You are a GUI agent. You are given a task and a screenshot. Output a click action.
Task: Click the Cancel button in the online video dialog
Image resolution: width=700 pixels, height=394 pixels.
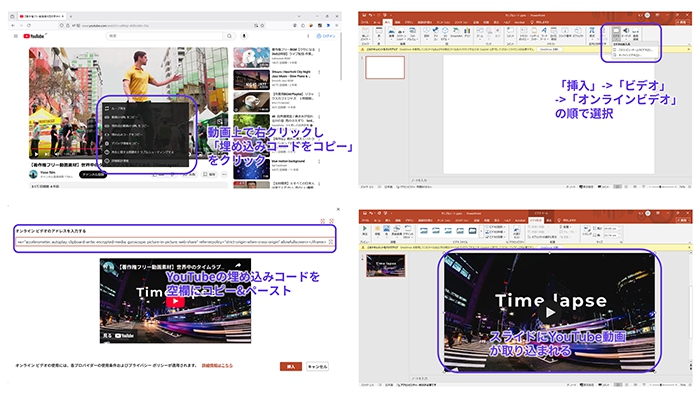[317, 367]
